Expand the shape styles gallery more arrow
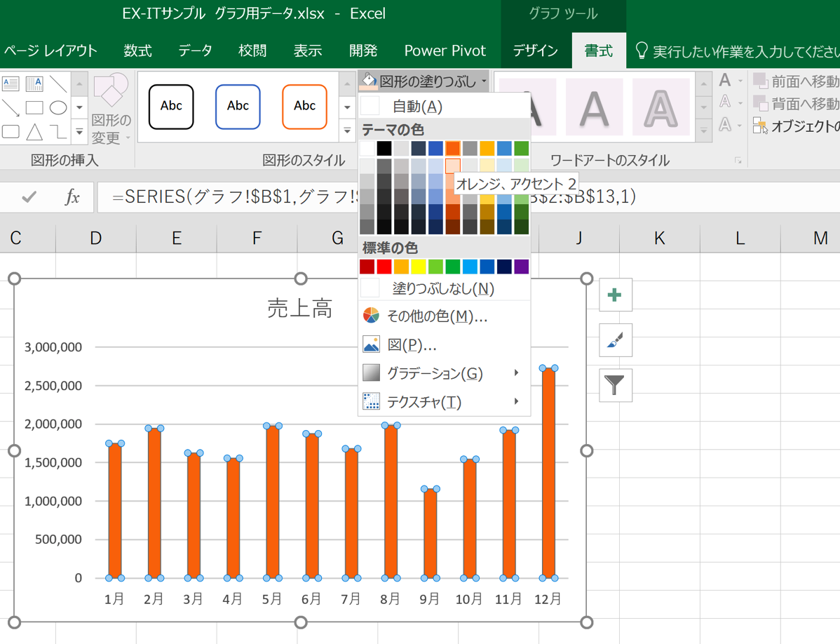The height and width of the screenshot is (644, 840). pyautogui.click(x=347, y=130)
